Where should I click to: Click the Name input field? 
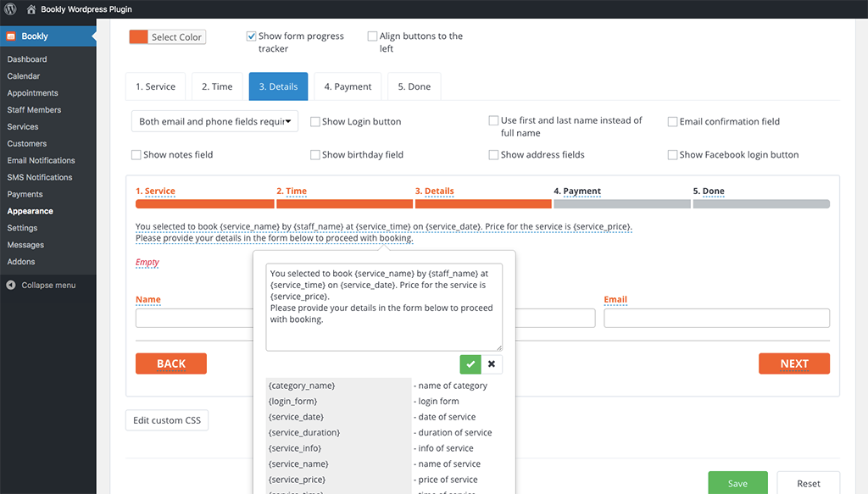pyautogui.click(x=194, y=318)
